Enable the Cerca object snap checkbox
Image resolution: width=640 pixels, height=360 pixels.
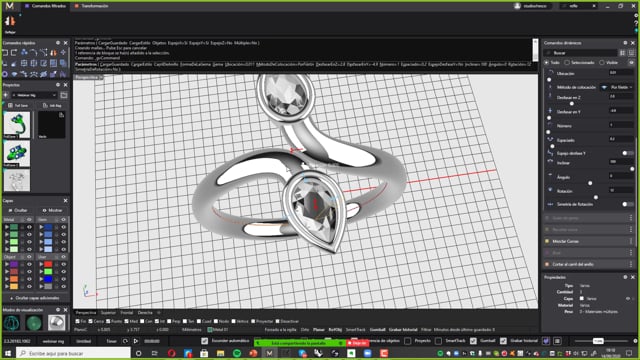coord(91,321)
